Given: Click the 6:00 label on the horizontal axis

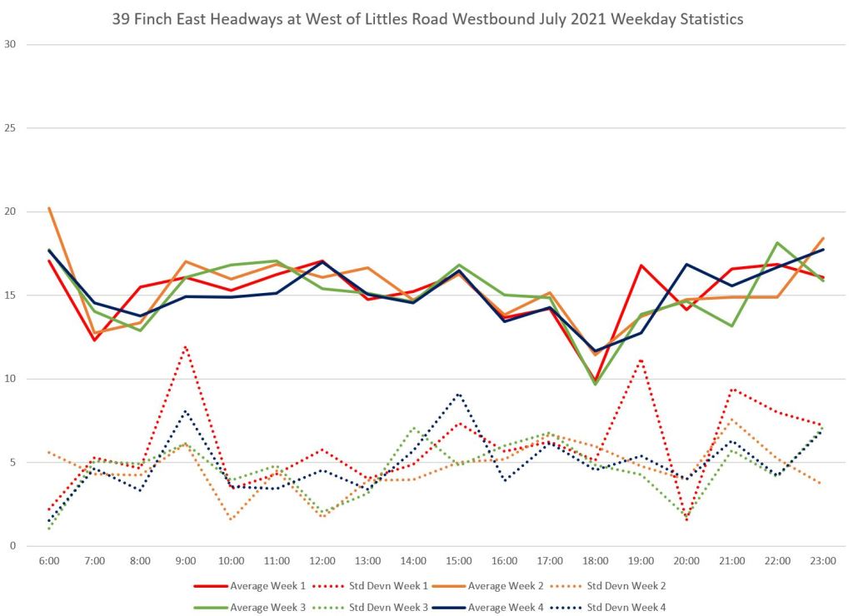Looking at the screenshot, I should [x=49, y=561].
